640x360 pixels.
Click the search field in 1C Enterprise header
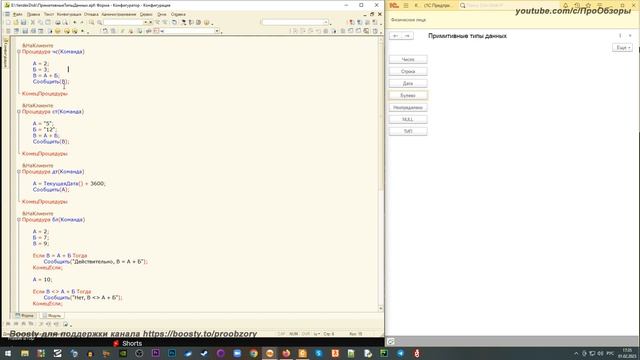tap(508, 5)
